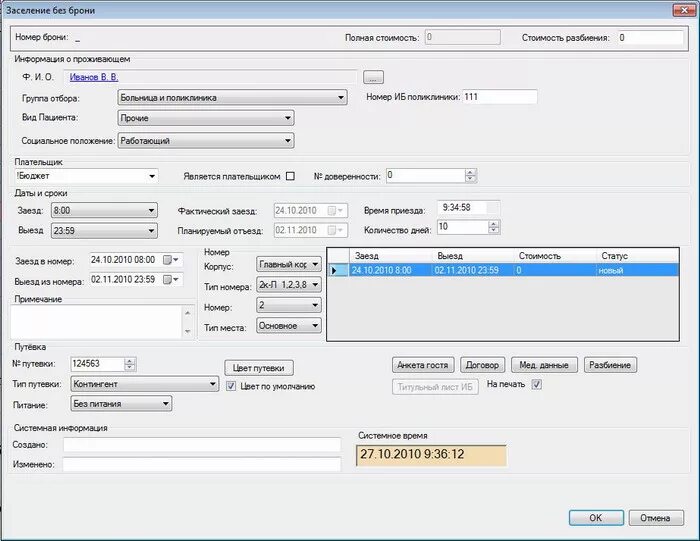Click the Примечание text area

click(x=97, y=322)
